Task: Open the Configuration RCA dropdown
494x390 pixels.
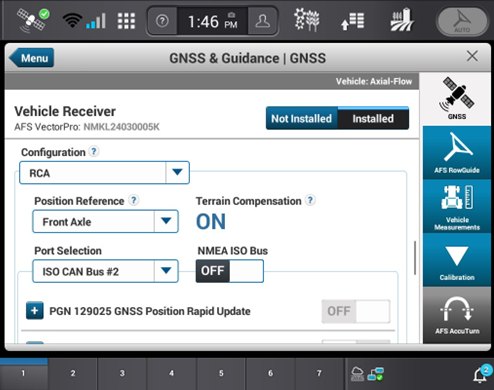Action: [104, 173]
